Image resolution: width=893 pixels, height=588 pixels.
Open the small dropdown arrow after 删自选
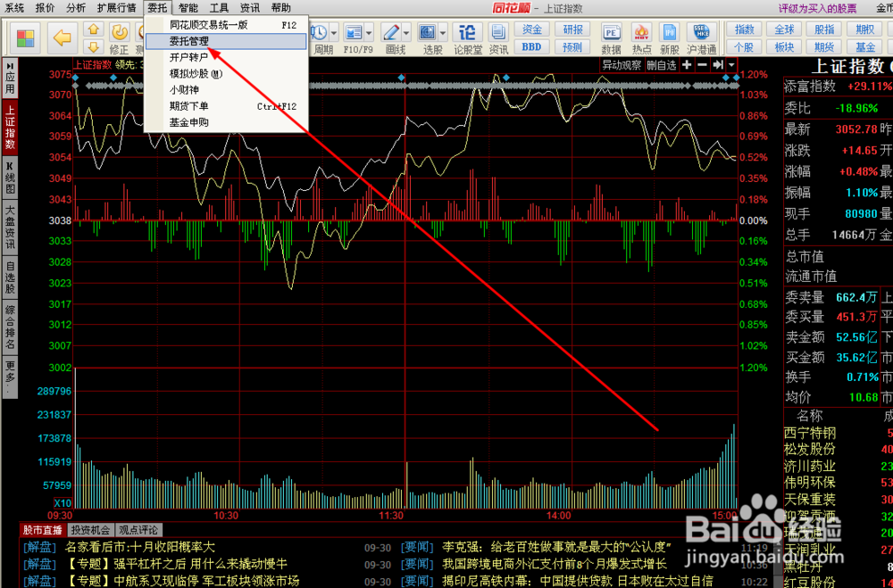point(731,65)
